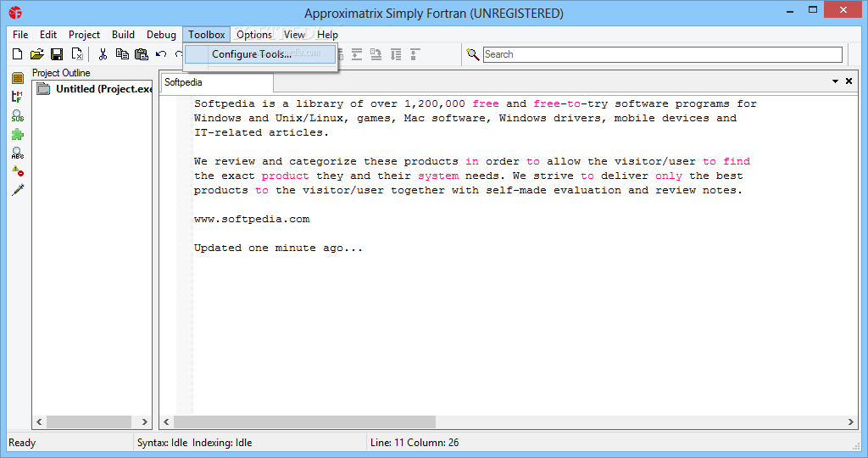Click the 'Syntax: Idle' status bar text
Image resolution: width=868 pixels, height=458 pixels.
pyautogui.click(x=162, y=443)
